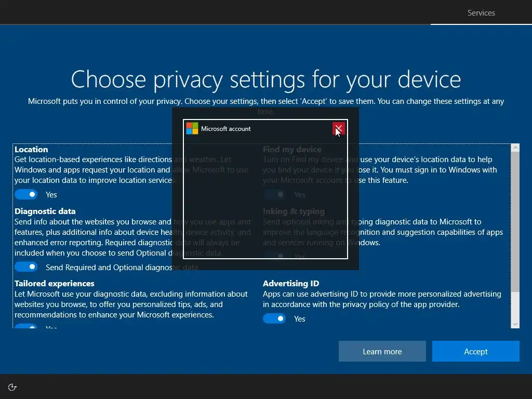Open the Ease of Access icon
This screenshot has height=399, width=532.
[x=12, y=387]
